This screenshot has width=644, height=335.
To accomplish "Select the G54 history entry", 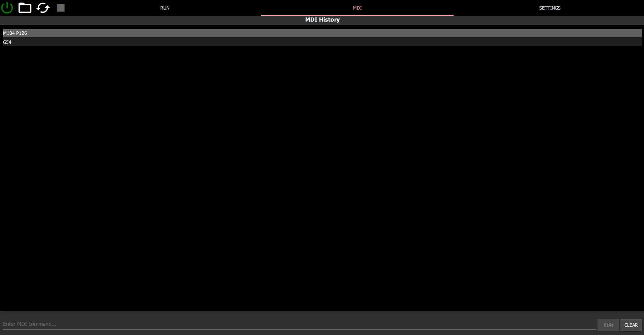I will point(322,42).
